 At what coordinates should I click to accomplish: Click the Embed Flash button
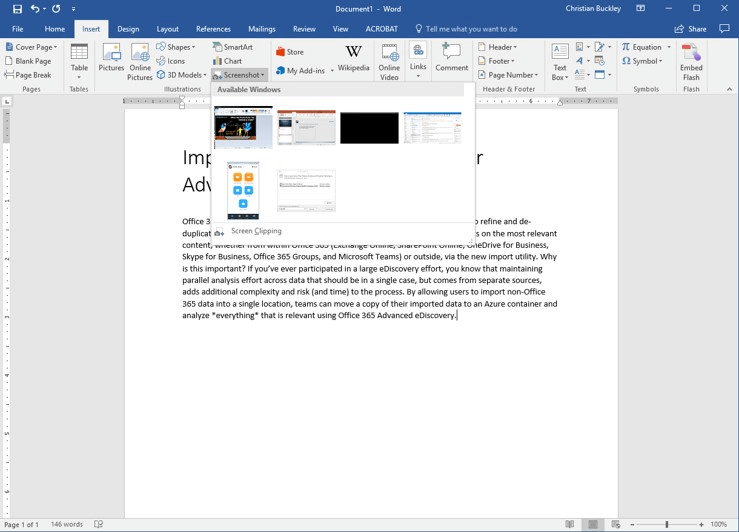click(691, 62)
